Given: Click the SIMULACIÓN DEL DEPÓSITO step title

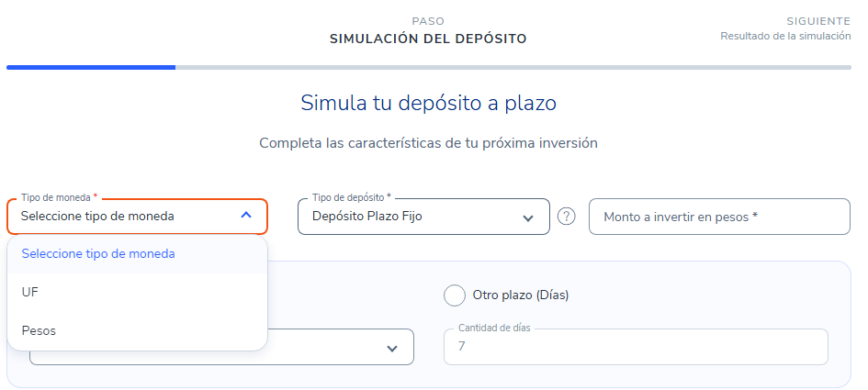Looking at the screenshot, I should (428, 39).
